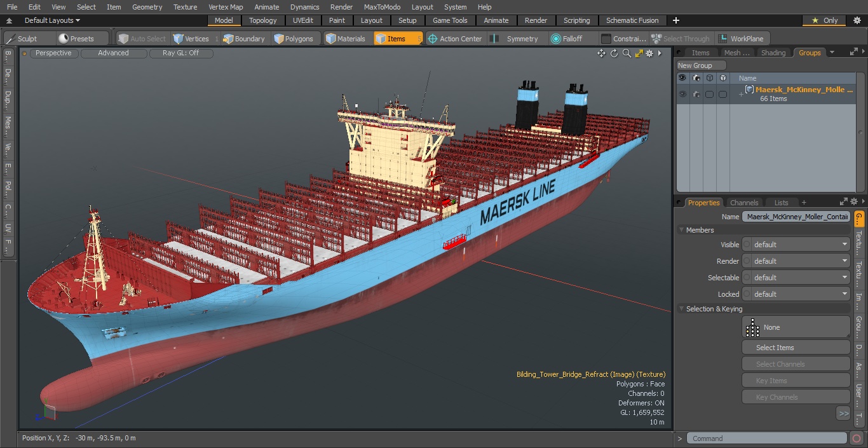Click the camera render column header icon

[696, 78]
